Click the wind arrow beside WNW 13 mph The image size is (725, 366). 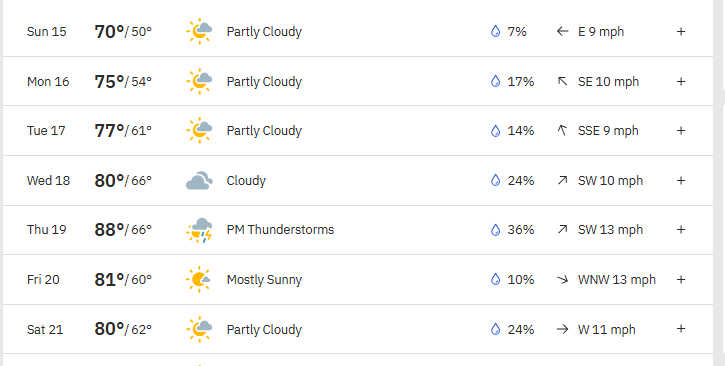click(x=562, y=280)
